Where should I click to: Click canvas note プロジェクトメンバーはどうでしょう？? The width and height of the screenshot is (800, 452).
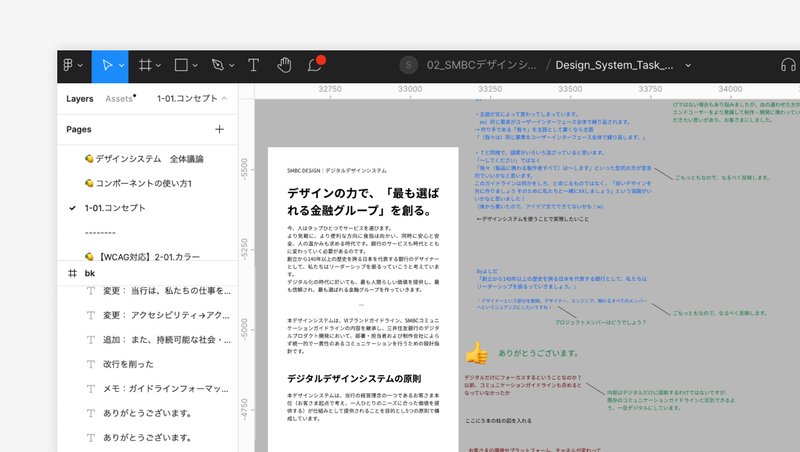[x=601, y=322]
